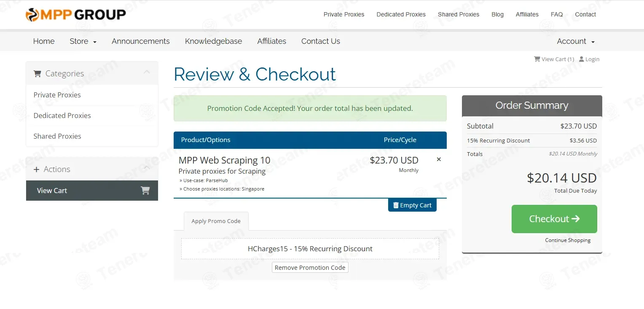Click the shopping cart icon in View Cart sidebar button
This screenshot has height=309, width=644.
tap(145, 191)
